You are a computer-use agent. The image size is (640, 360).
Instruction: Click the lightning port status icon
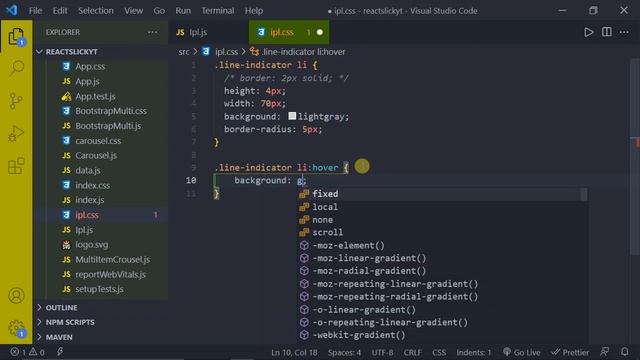tap(60, 352)
